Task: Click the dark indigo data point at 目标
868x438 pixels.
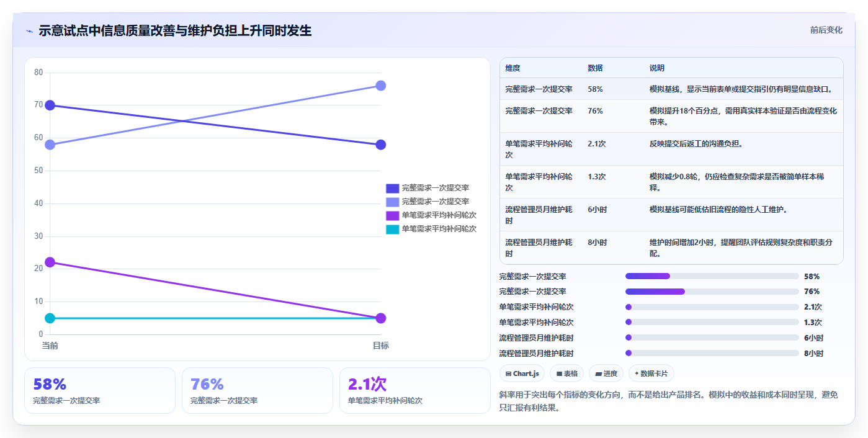Action: 381,145
